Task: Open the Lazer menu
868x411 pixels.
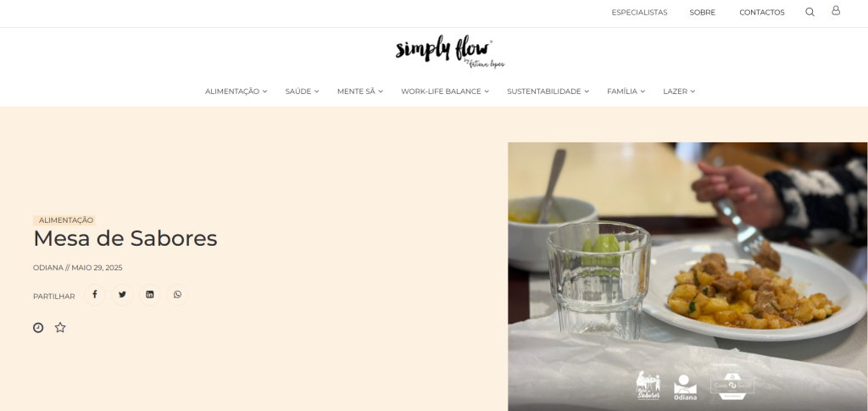Action: click(679, 92)
